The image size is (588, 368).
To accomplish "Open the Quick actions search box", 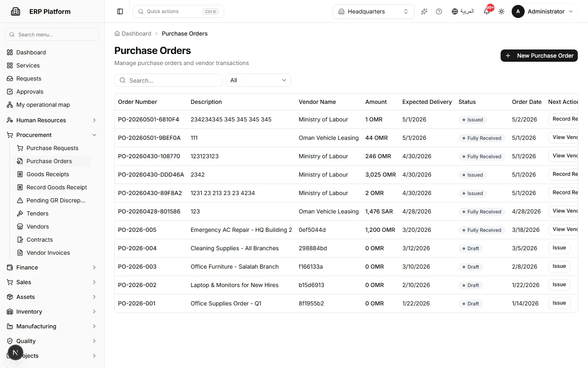I will point(178,11).
